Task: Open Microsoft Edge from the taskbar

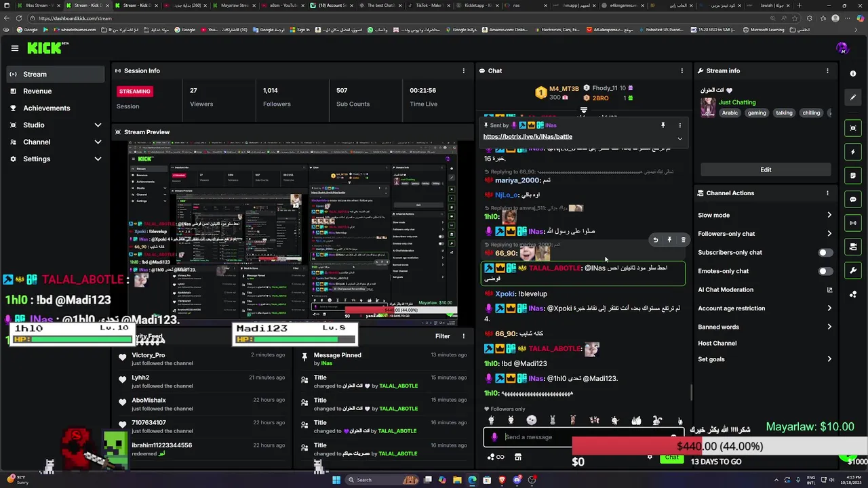Action: 472,480
